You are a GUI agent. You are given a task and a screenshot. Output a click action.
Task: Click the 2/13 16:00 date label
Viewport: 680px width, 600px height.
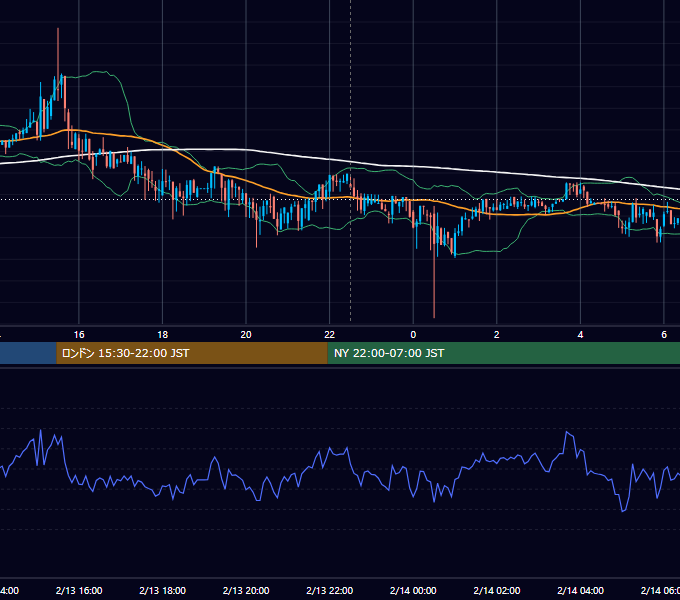(x=79, y=590)
